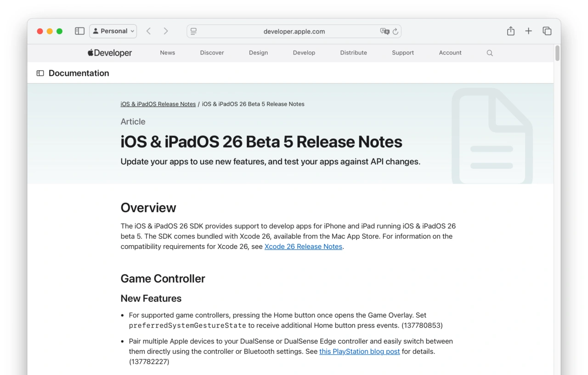Go to the Account menu item

tap(450, 53)
